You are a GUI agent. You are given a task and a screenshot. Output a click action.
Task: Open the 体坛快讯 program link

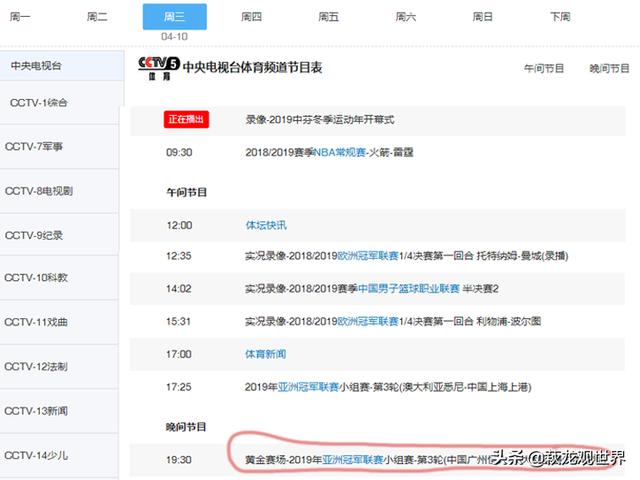(266, 225)
